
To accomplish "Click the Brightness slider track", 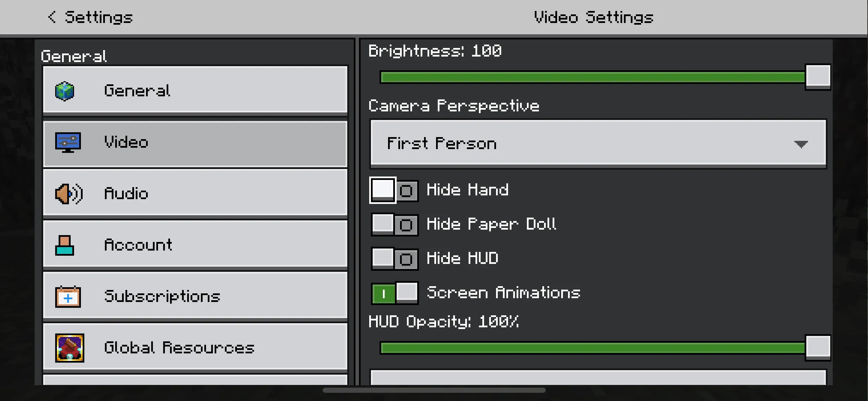I will [592, 77].
